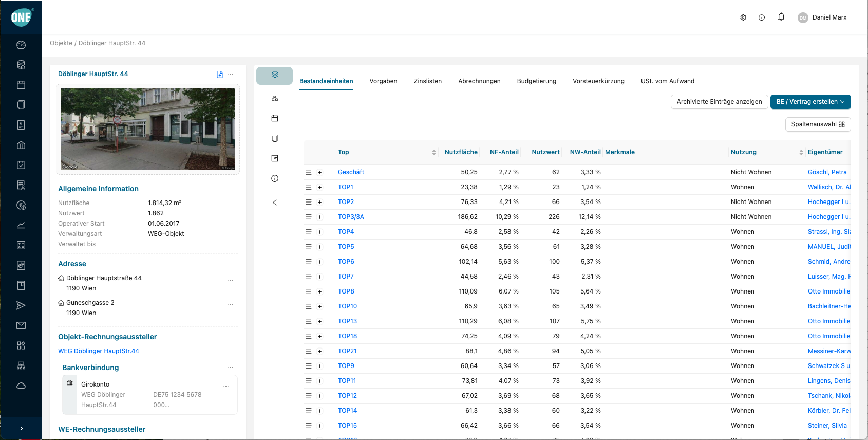The image size is (868, 440).
Task: Sort the table by the Nutzung column
Action: (801, 152)
